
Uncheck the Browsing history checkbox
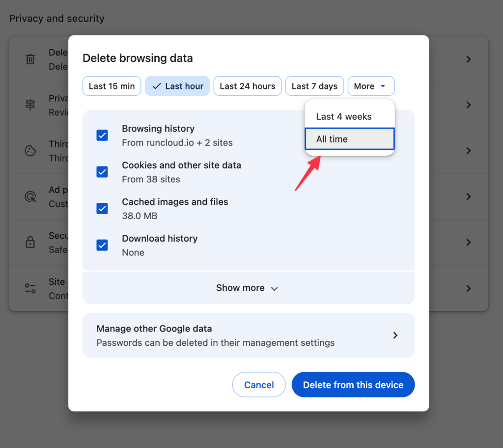[102, 136]
